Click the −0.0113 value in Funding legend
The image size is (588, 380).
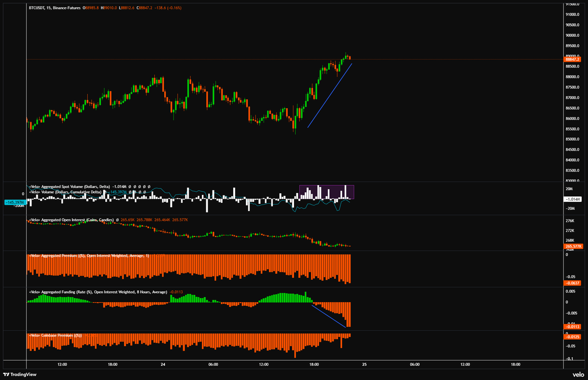point(176,292)
